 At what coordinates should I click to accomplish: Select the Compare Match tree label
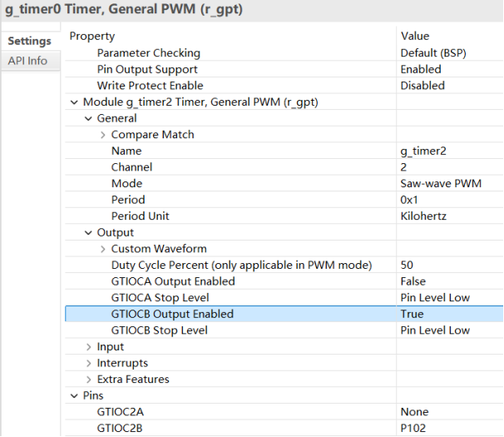153,135
